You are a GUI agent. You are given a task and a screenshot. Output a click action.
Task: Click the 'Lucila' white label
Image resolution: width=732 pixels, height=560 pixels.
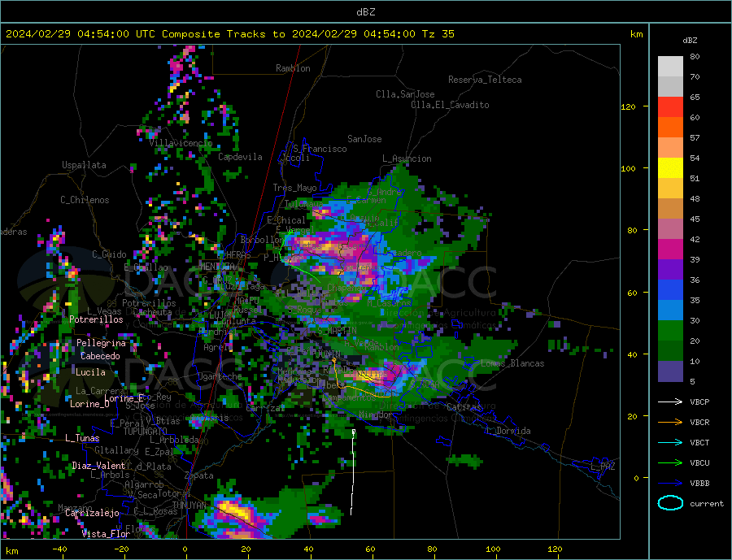coord(90,372)
